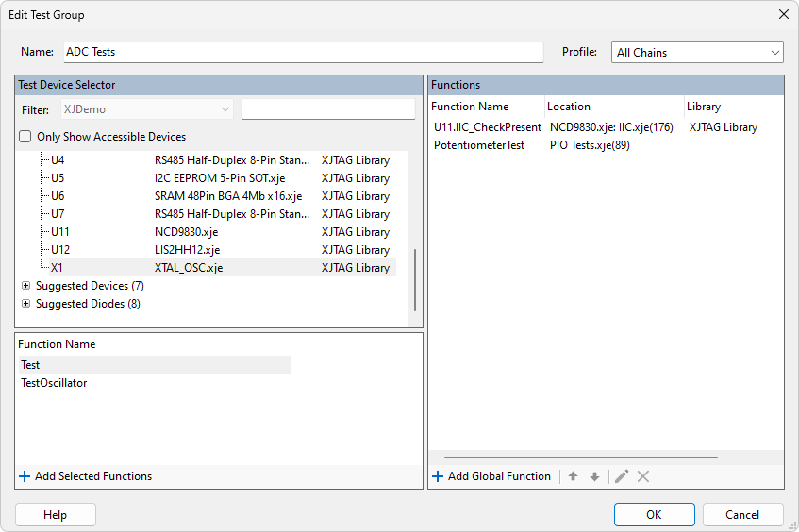Click Add Selected Functions plus icon
Image resolution: width=799 pixels, height=532 pixels.
pyautogui.click(x=25, y=476)
